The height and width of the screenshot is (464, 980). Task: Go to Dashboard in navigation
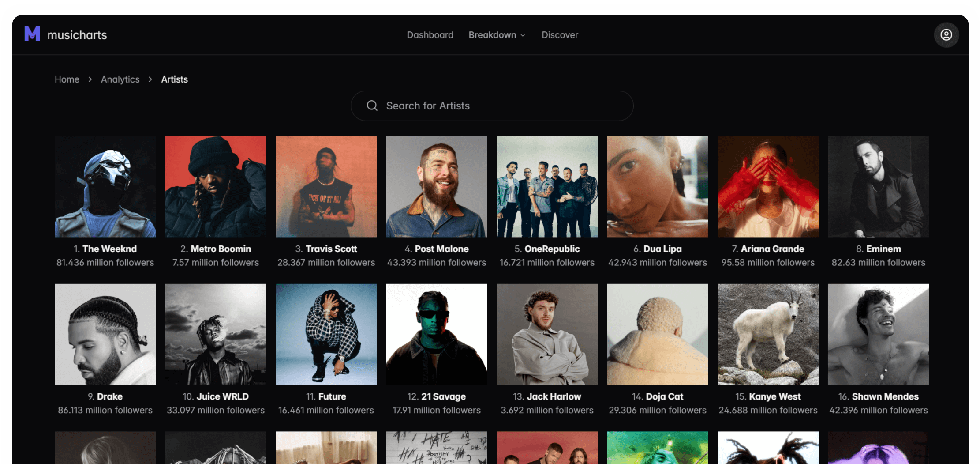point(430,35)
